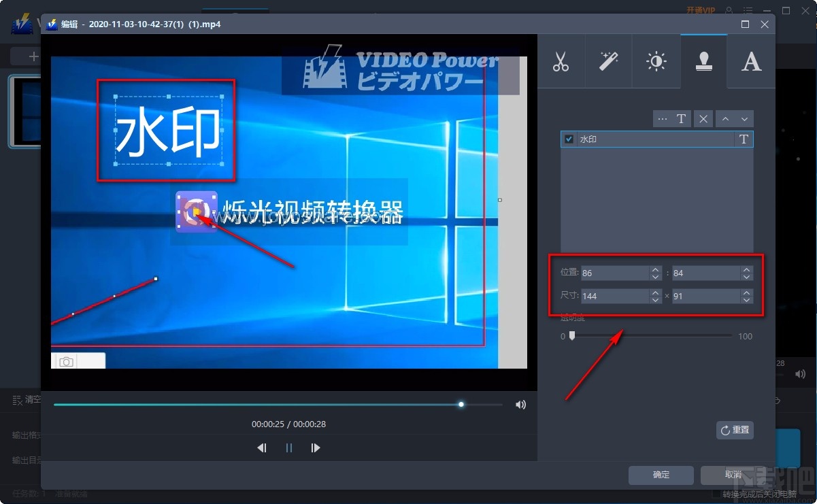This screenshot has width=817, height=504.
Task: Reset watermark settings with 重置 button
Action: [735, 430]
